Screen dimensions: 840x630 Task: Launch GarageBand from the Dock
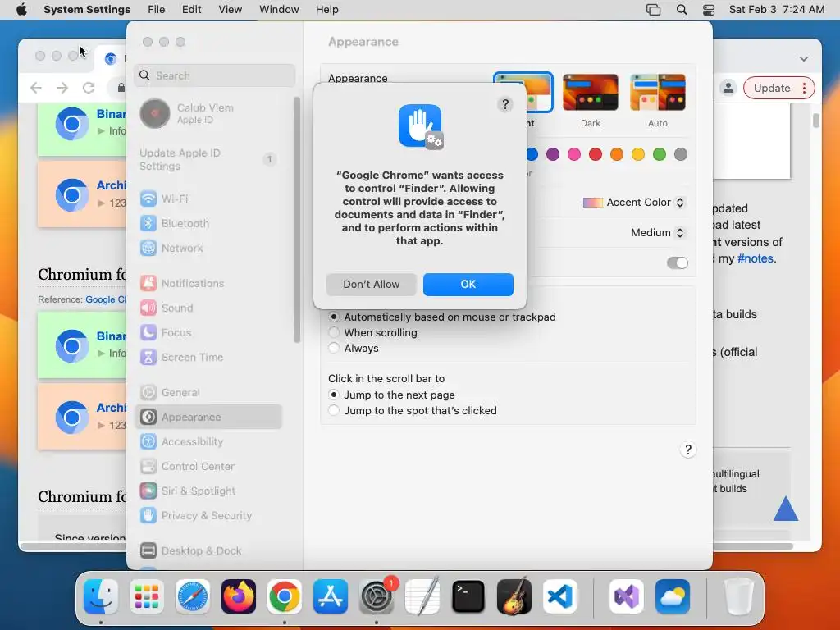pyautogui.click(x=514, y=596)
